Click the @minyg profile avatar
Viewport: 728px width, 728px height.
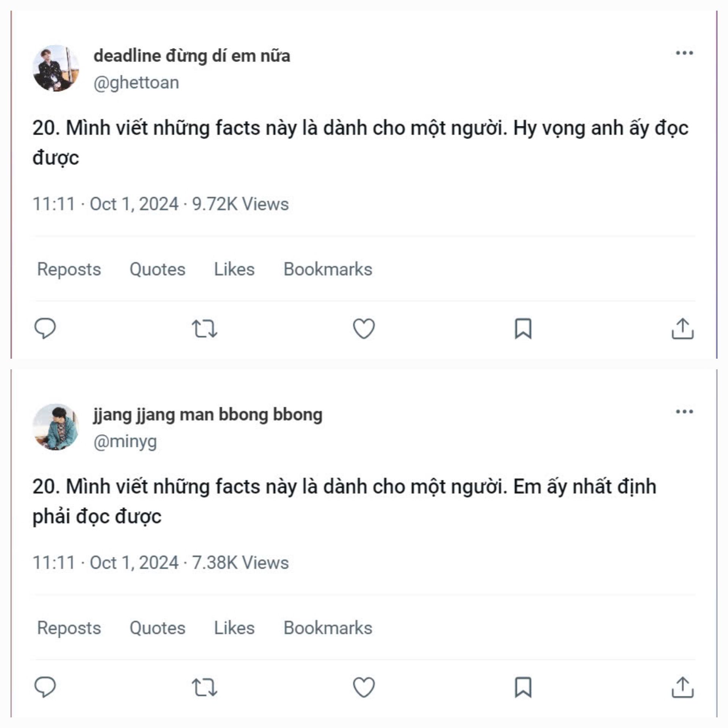[56, 427]
